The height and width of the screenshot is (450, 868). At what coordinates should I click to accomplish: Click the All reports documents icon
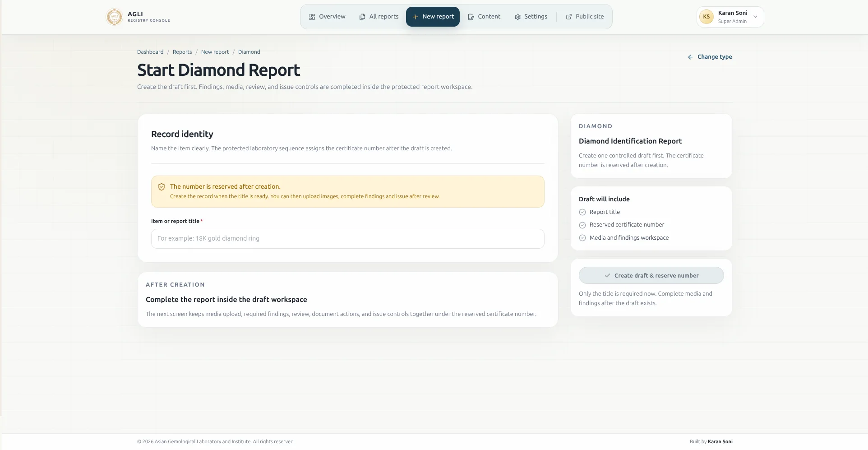[x=362, y=17]
